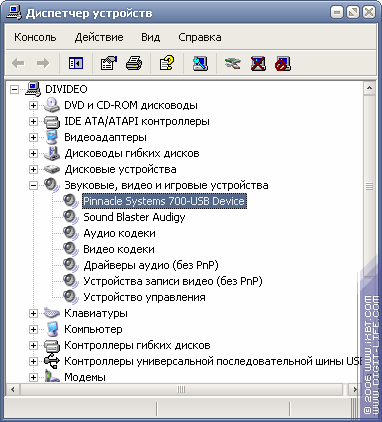Click Scan for hardware changes icon
Image resolution: width=382 pixels, height=422 pixels.
[x=200, y=63]
